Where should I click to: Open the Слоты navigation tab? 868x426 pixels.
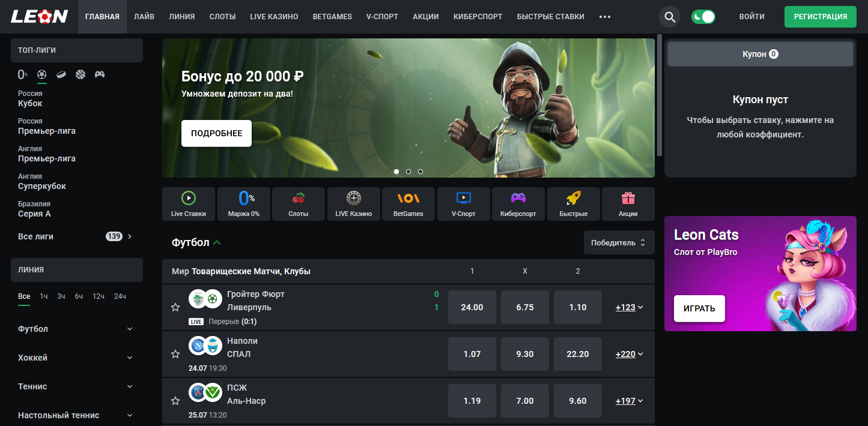(x=222, y=17)
